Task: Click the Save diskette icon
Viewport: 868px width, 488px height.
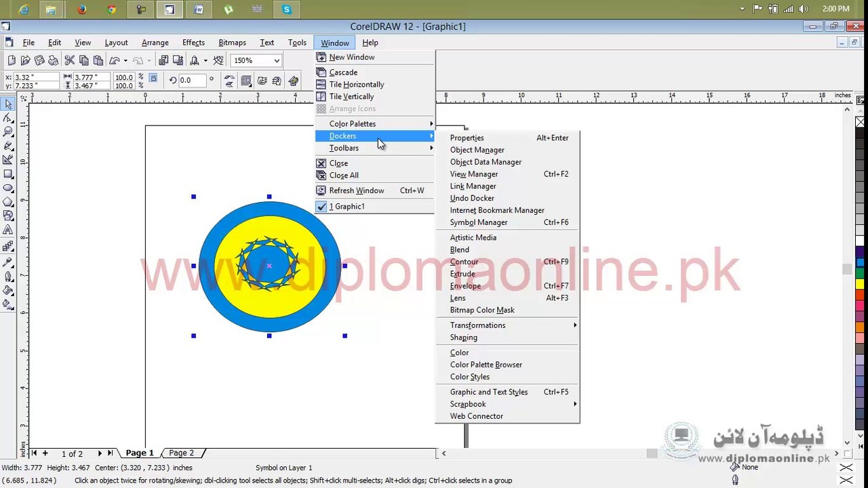Action: point(39,60)
